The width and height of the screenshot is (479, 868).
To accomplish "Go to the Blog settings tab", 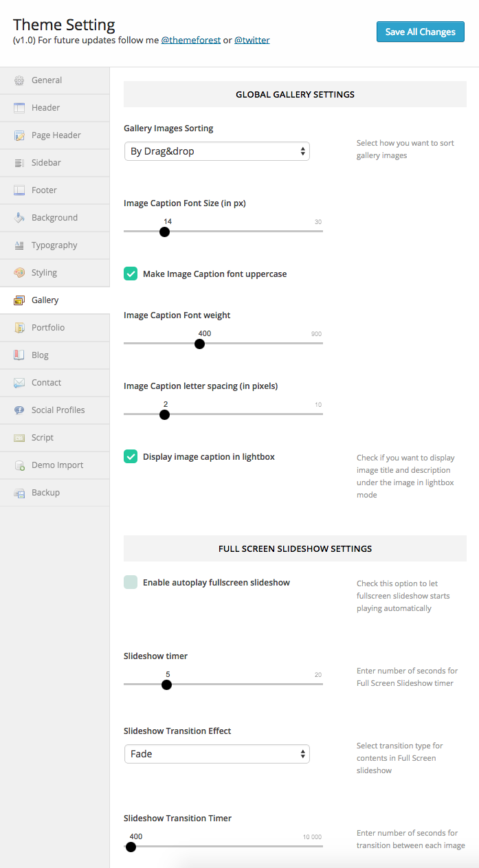I will (x=40, y=355).
